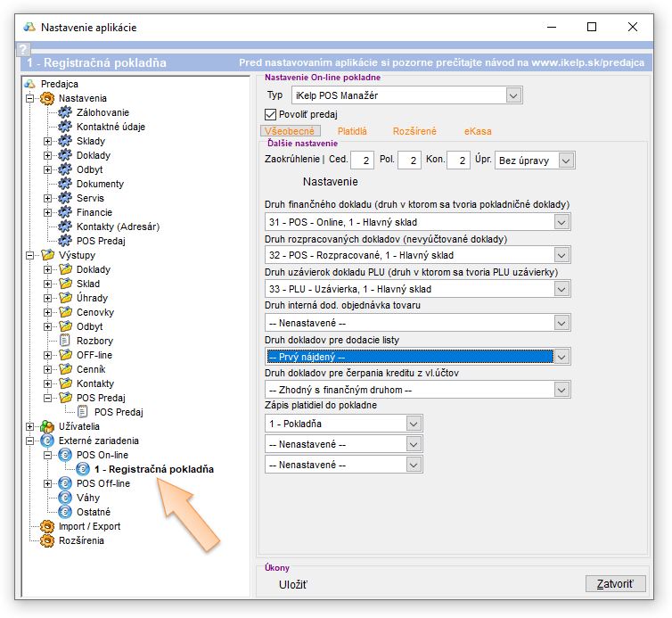
Task: Toggle the Povoliť predaj checkbox
Action: click(x=272, y=114)
